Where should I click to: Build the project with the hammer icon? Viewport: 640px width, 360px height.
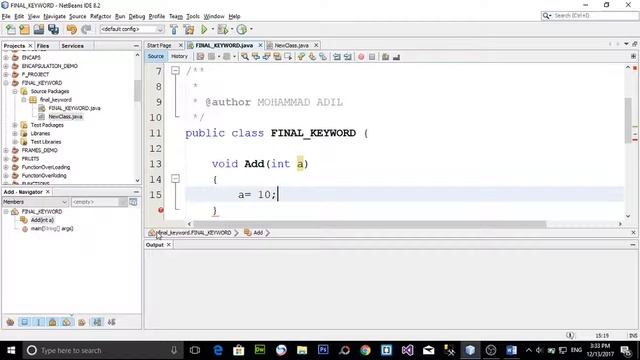click(x=174, y=29)
